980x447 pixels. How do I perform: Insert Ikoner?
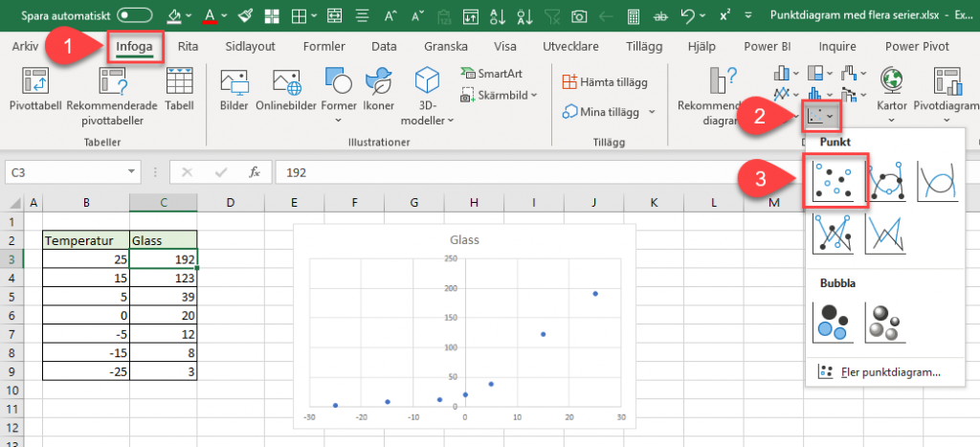tap(378, 89)
